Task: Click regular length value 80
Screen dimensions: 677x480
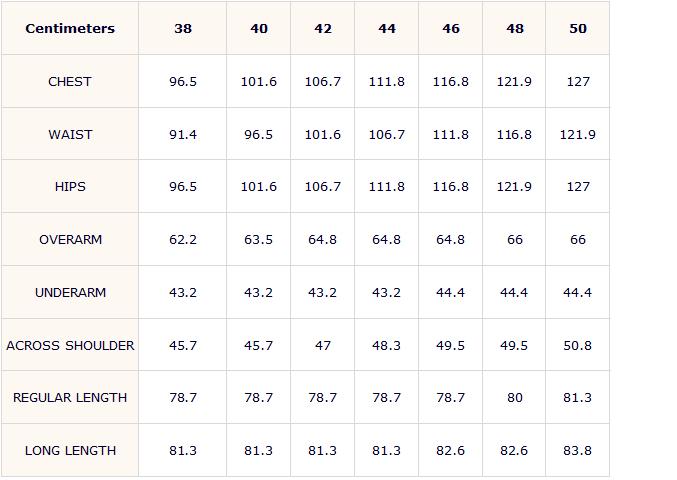Action: click(515, 398)
